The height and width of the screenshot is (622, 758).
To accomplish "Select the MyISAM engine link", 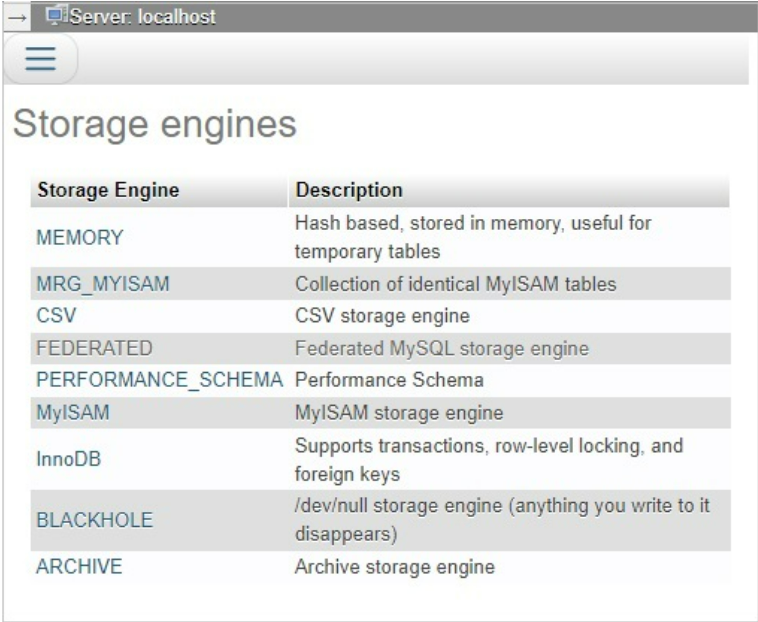I will click(73, 412).
